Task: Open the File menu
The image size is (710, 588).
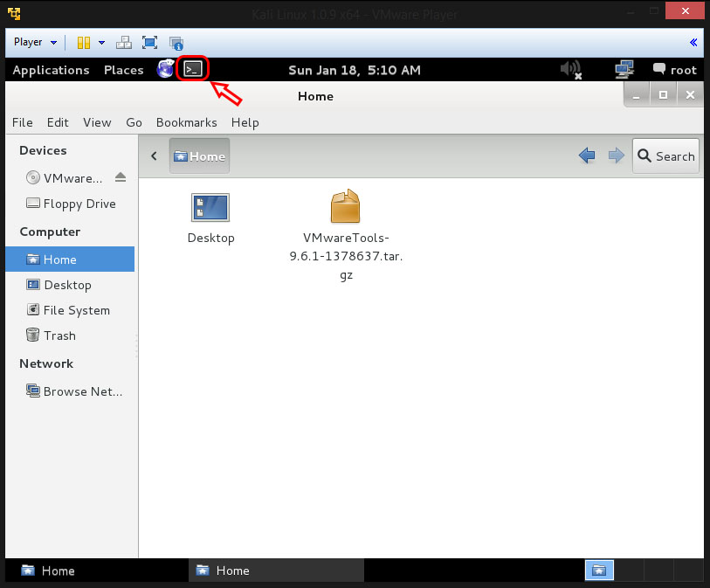Action: pos(22,123)
